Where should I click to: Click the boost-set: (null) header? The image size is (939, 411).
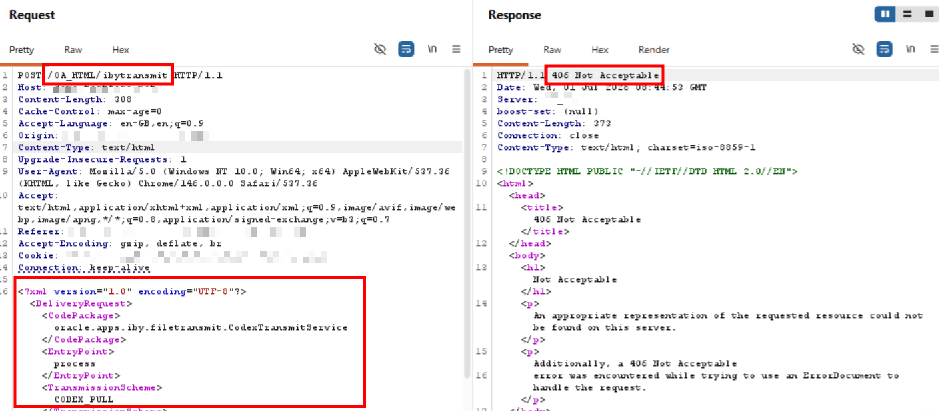(548, 111)
